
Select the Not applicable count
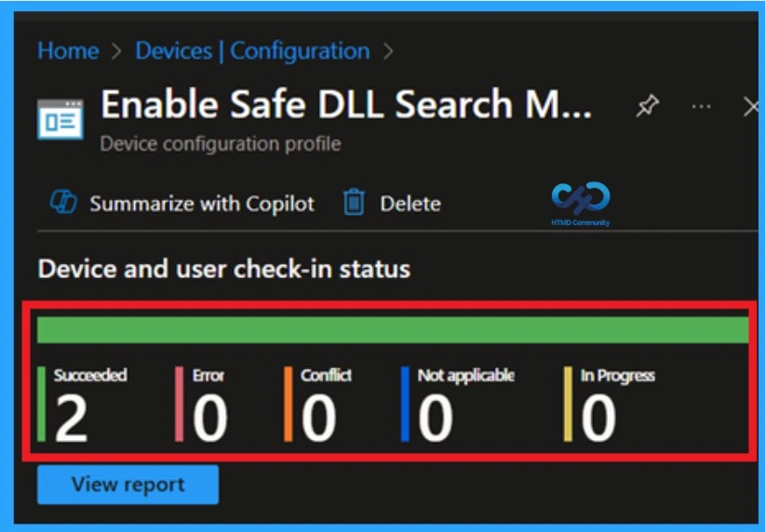click(x=436, y=419)
